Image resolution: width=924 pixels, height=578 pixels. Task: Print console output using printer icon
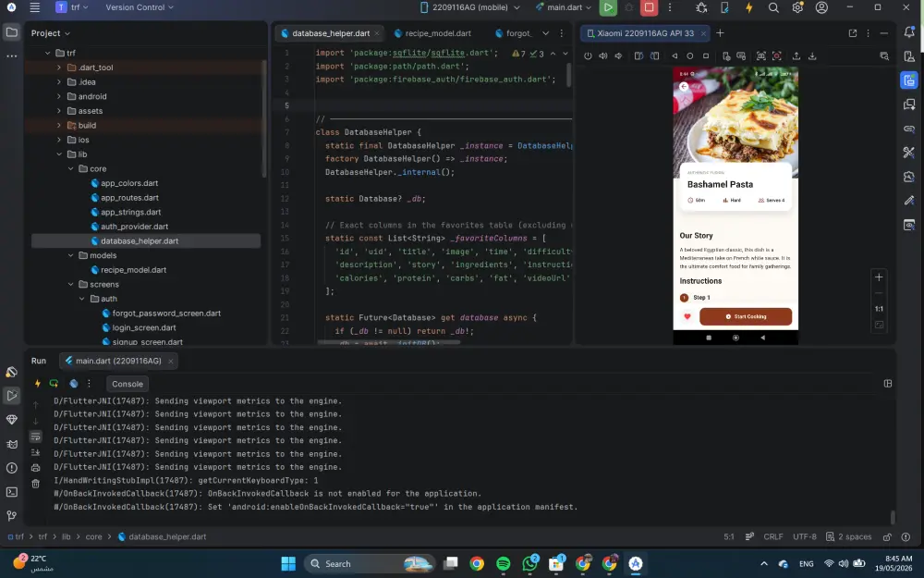(x=35, y=468)
